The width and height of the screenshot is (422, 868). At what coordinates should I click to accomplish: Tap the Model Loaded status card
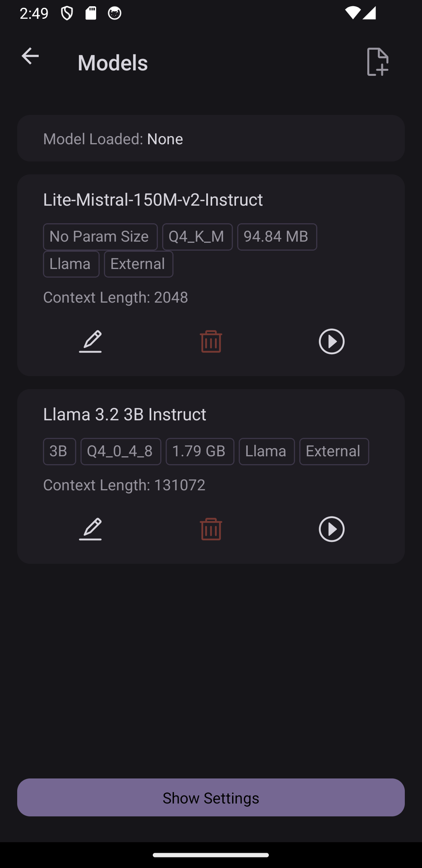tap(211, 138)
